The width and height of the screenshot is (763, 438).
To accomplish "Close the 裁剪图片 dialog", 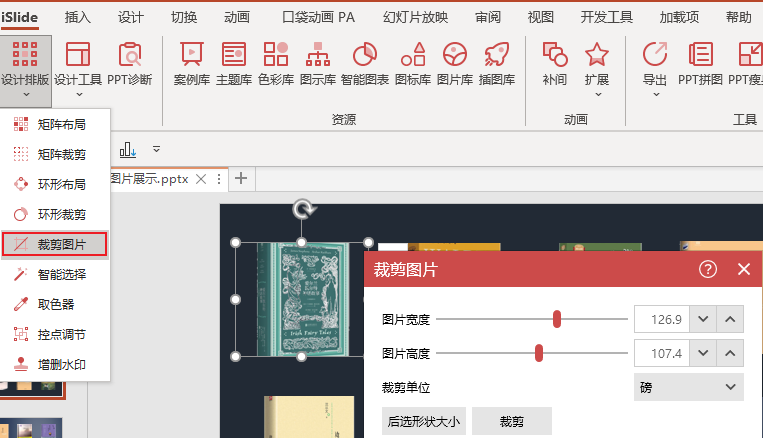I will pos(744,269).
